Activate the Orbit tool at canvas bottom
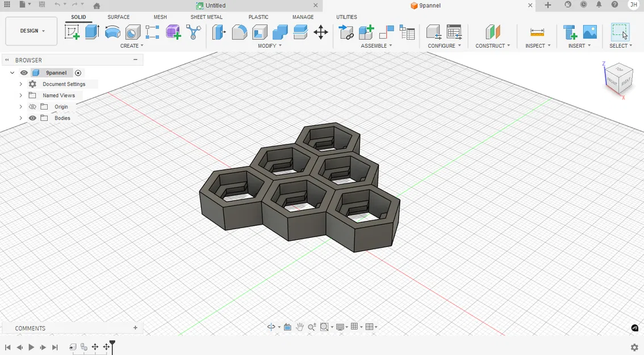 tap(271, 327)
